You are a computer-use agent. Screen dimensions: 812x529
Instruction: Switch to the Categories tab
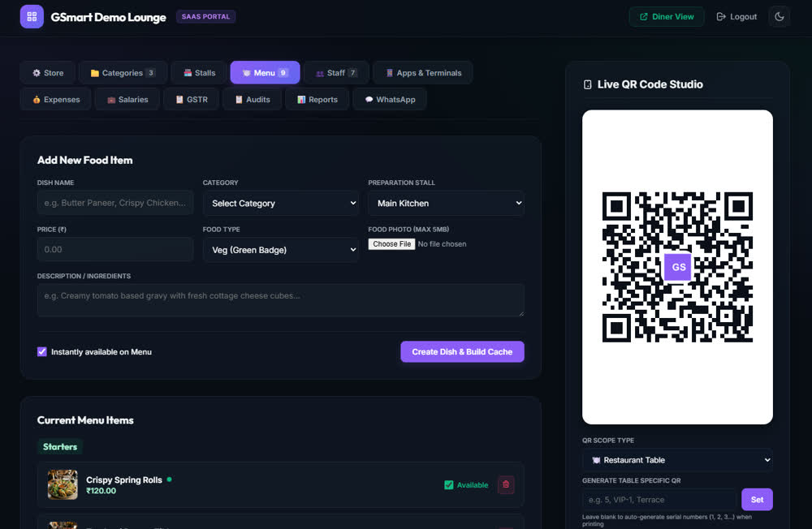click(123, 73)
